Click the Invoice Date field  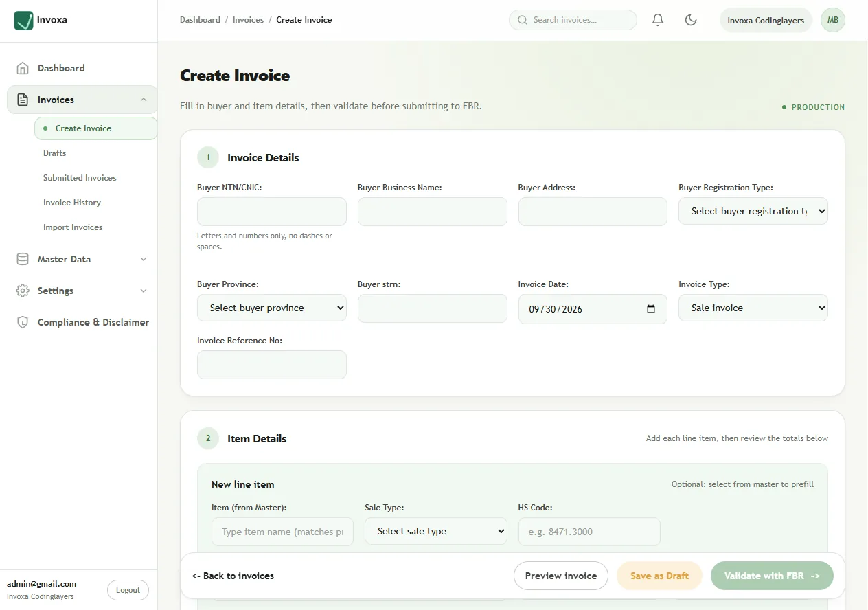point(593,309)
